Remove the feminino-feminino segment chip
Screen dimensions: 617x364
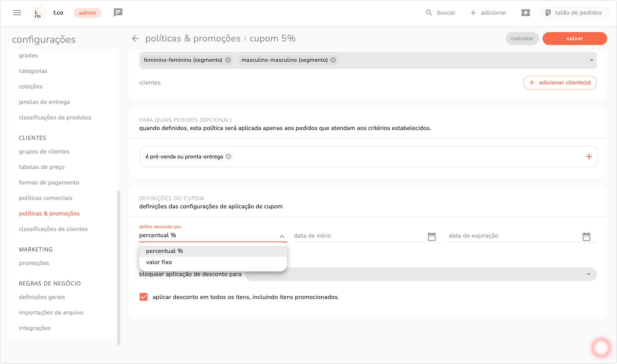click(228, 60)
